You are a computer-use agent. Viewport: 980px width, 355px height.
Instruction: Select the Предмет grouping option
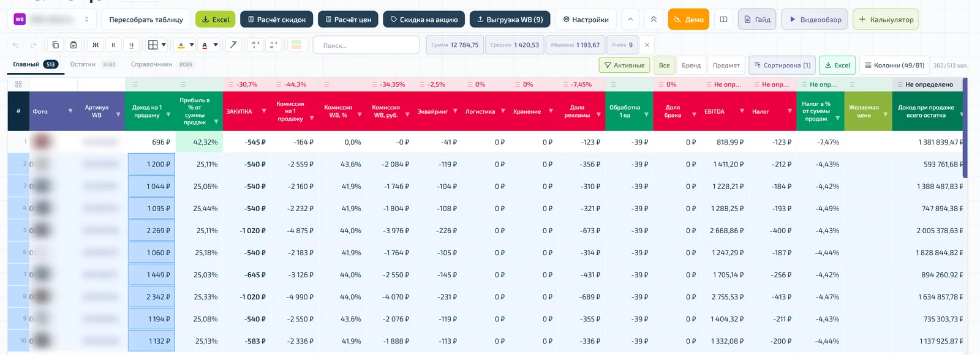click(x=726, y=65)
